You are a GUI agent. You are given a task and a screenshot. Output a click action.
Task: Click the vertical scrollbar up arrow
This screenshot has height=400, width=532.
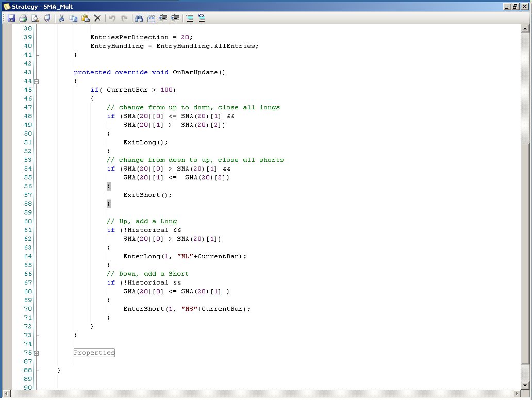(525, 28)
